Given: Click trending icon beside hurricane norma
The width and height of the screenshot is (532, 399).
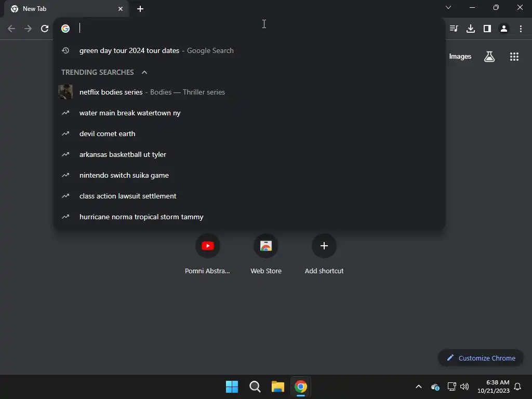Looking at the screenshot, I should (x=65, y=217).
